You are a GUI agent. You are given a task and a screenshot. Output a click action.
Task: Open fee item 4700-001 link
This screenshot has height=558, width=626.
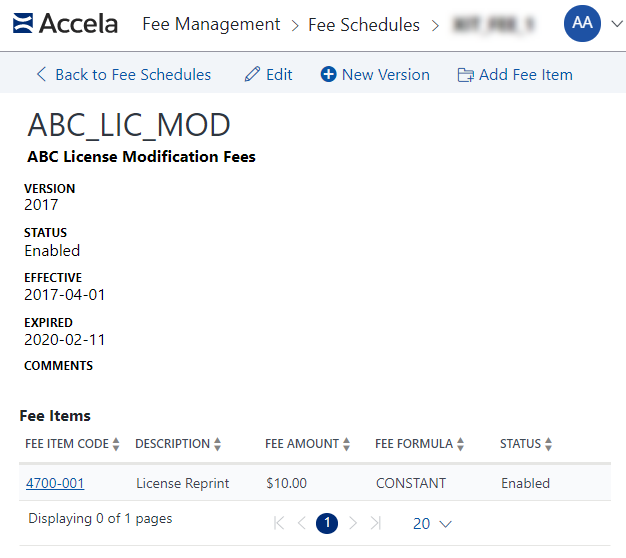click(55, 483)
